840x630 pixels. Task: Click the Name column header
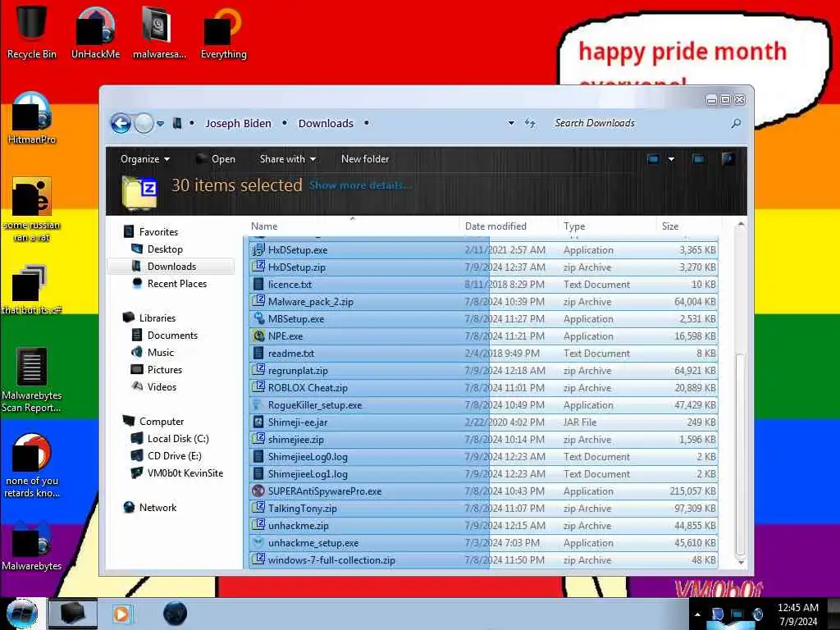pos(354,226)
